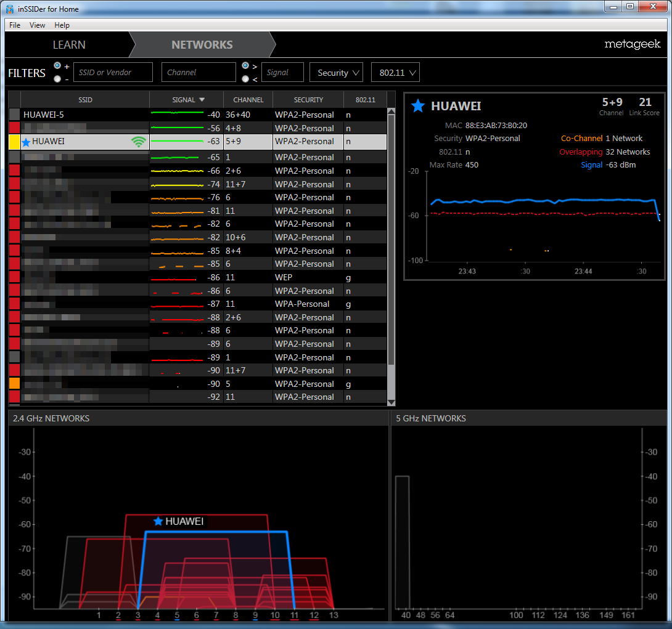Open the Security filter dropdown
This screenshot has height=629, width=672.
(x=337, y=72)
